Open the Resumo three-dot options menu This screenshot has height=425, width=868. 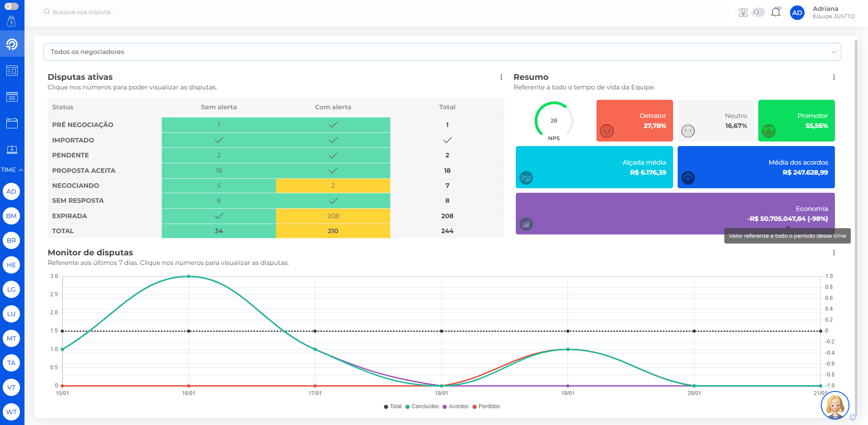tap(834, 77)
